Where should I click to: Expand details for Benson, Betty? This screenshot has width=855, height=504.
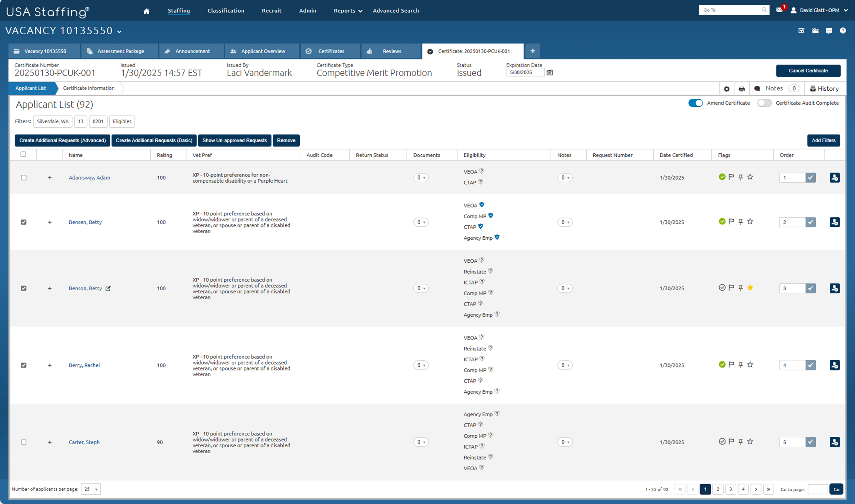click(50, 288)
